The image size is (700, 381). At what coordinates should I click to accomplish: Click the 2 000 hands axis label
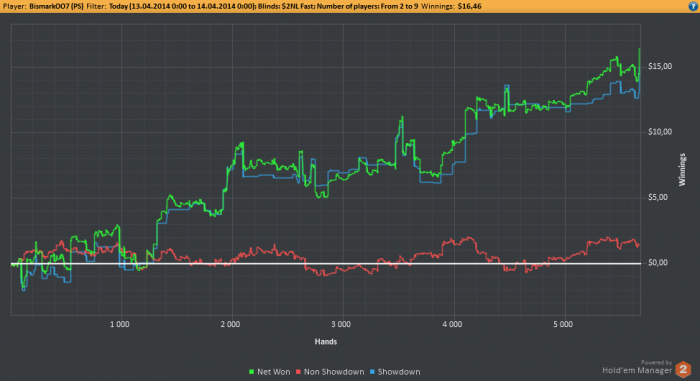[x=230, y=324]
